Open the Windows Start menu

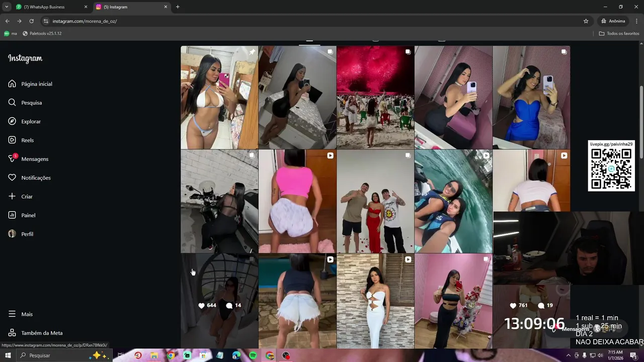pos(8,355)
